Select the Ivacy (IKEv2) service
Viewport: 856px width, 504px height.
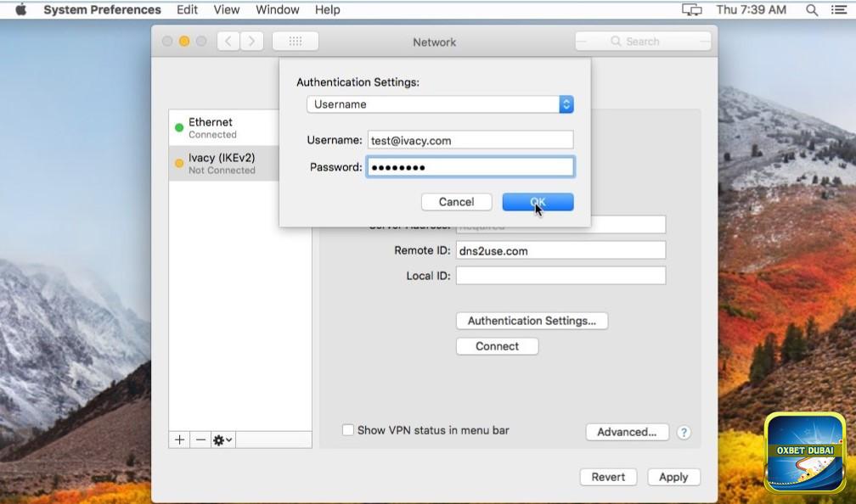point(222,163)
